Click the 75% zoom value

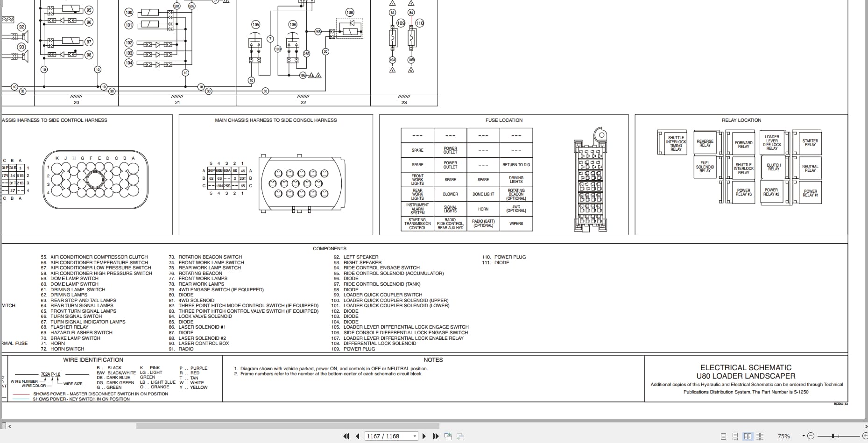[x=784, y=436]
